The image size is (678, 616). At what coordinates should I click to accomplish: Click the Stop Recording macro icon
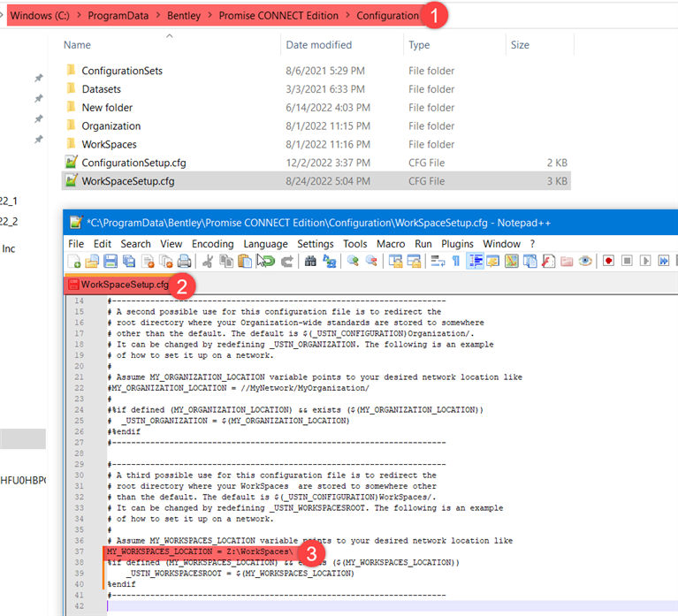click(627, 261)
